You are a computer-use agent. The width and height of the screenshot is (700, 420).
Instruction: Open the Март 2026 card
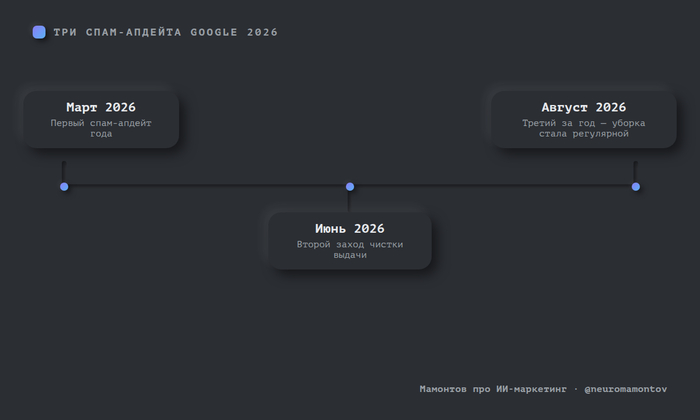[101, 120]
